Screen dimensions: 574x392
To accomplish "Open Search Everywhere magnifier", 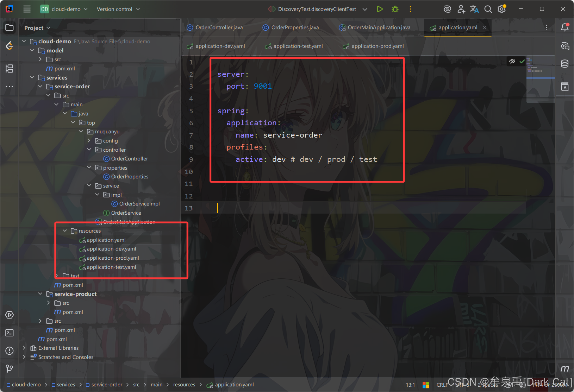I will click(488, 9).
